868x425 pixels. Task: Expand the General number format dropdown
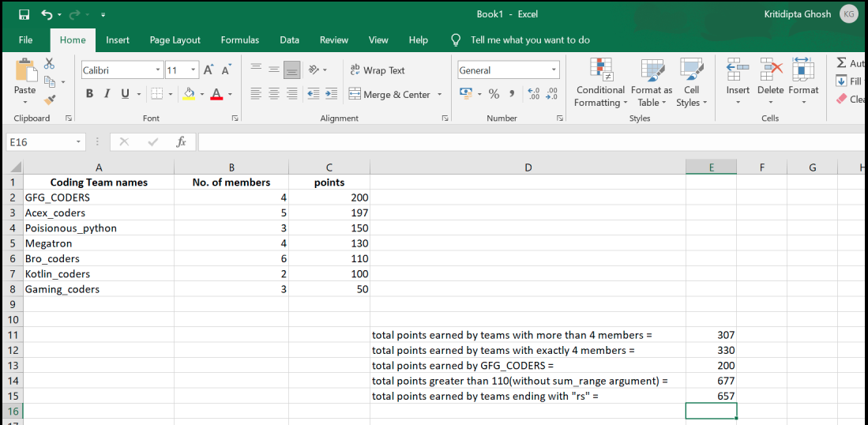point(554,70)
